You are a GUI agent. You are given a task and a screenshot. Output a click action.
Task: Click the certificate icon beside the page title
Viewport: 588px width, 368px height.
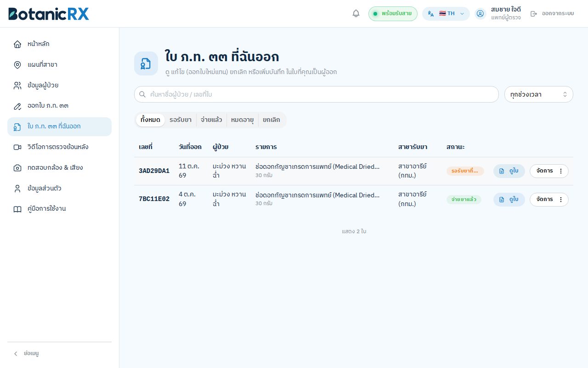tap(146, 63)
